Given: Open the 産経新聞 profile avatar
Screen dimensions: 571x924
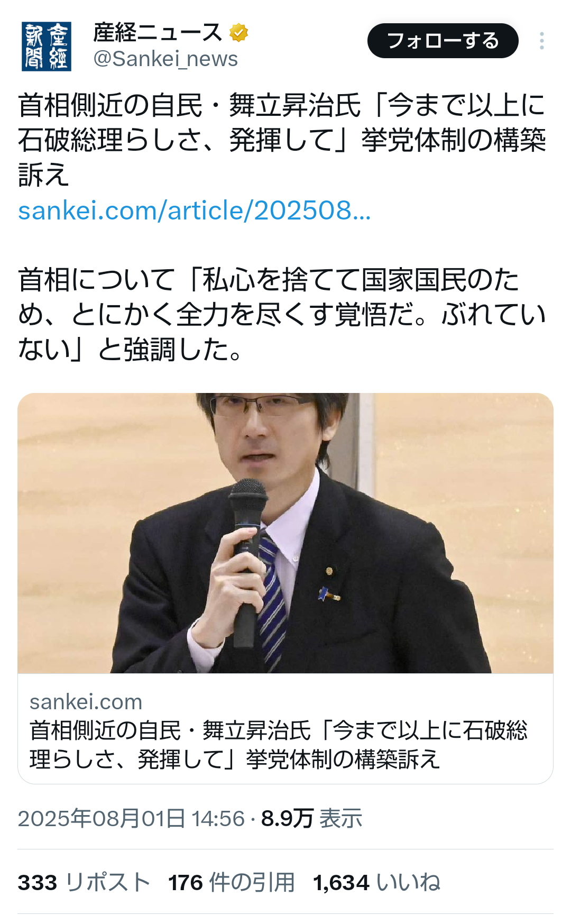Looking at the screenshot, I should 47,47.
